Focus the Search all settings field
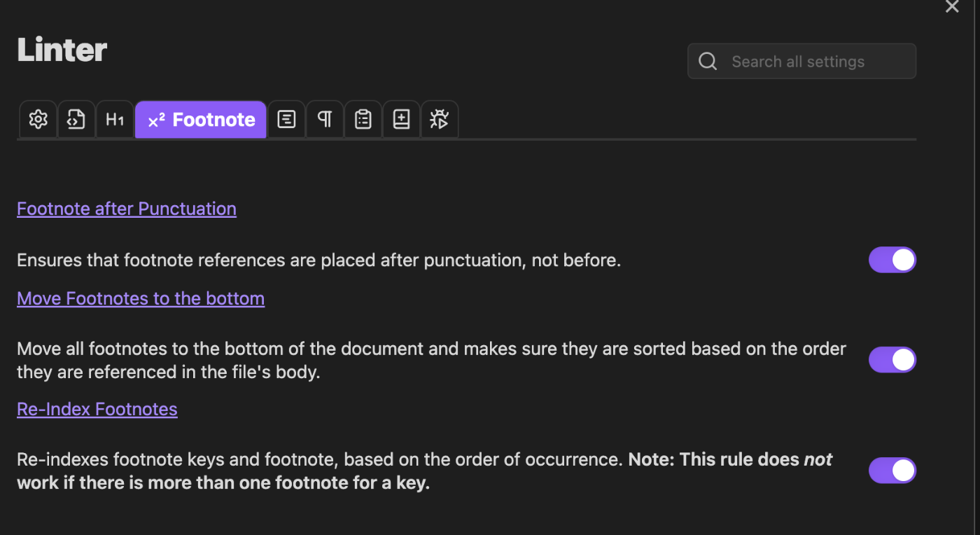This screenshot has height=535, width=980. click(801, 62)
